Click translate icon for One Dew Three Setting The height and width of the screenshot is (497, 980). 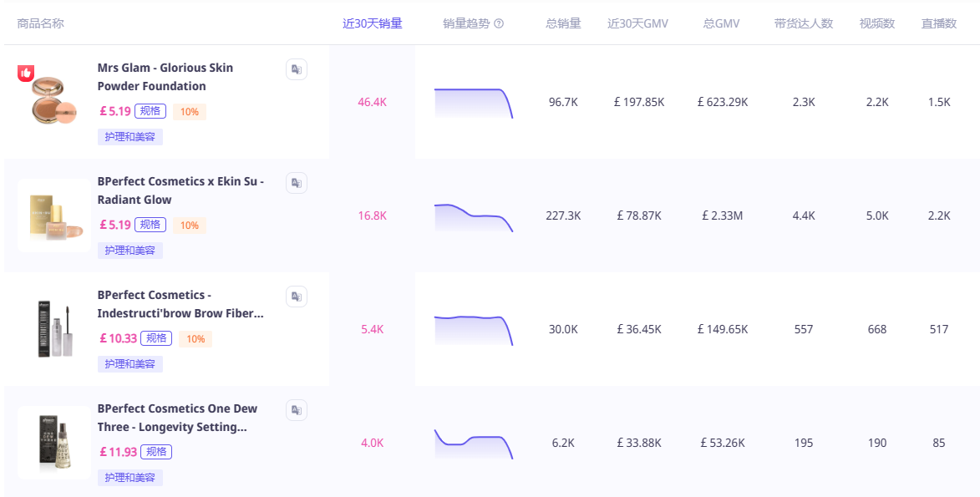pyautogui.click(x=296, y=410)
